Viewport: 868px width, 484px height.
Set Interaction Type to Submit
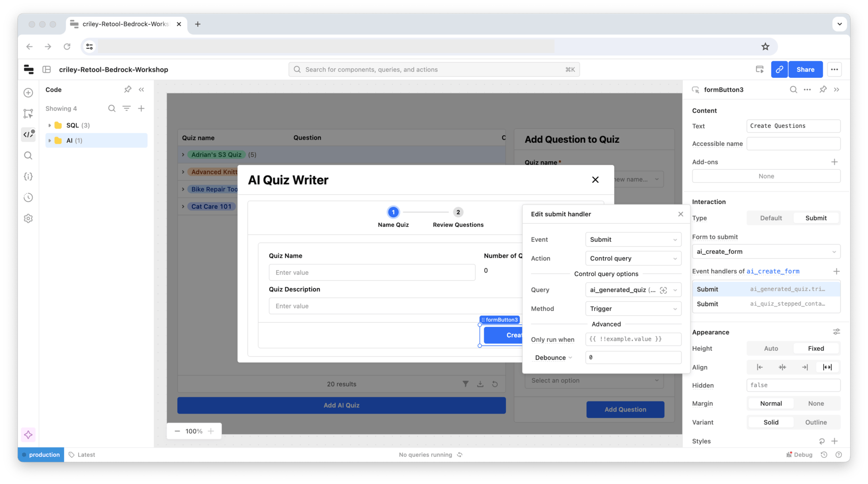click(x=816, y=218)
